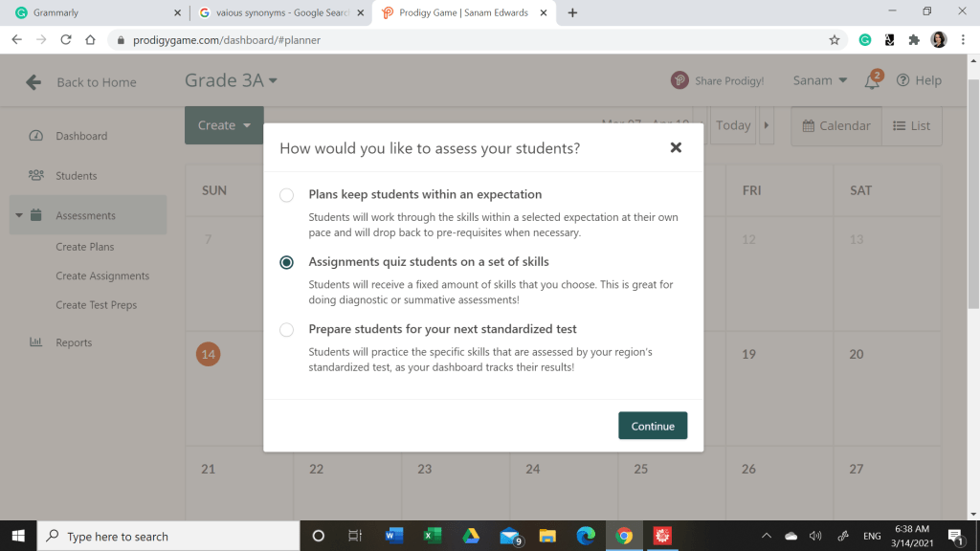Close the assessment dialog with X
The height and width of the screenshot is (551, 980).
coord(676,147)
